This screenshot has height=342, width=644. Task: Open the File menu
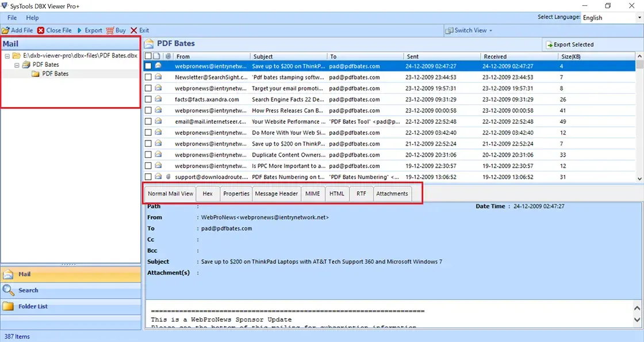click(12, 18)
